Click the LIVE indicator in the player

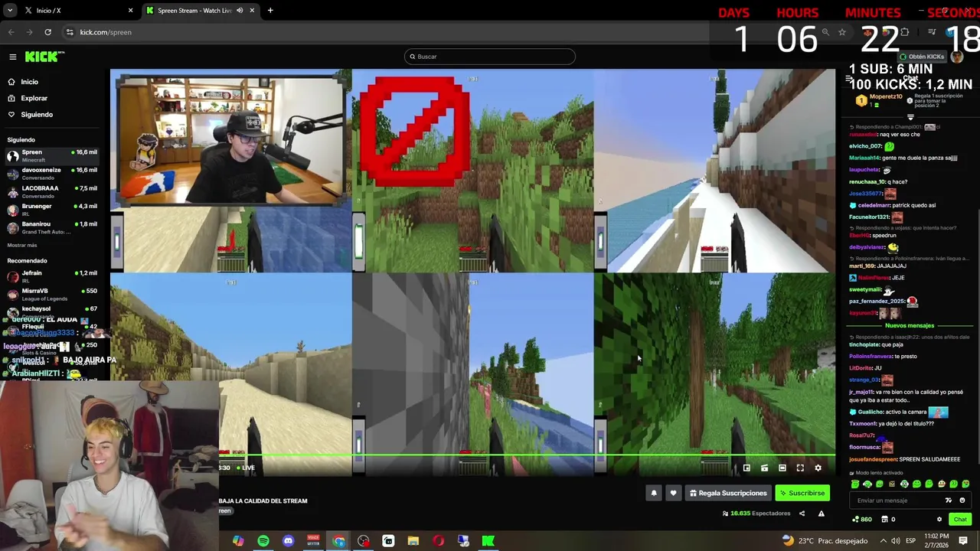coord(245,468)
